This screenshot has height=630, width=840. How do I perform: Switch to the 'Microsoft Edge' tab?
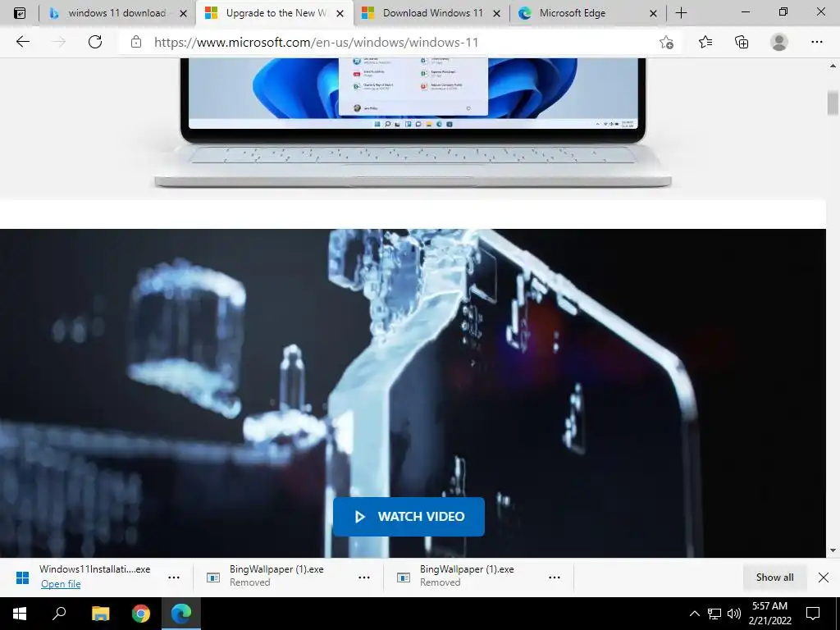[588, 13]
